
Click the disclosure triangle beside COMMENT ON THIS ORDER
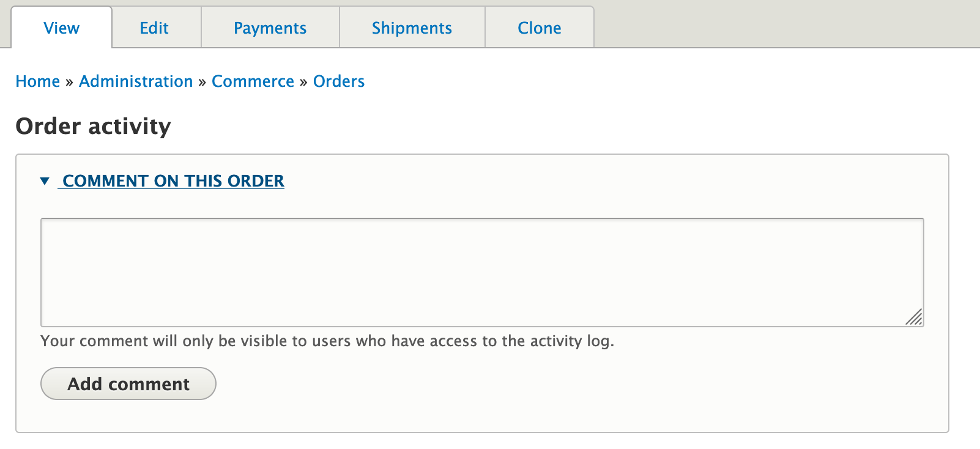pyautogui.click(x=45, y=180)
